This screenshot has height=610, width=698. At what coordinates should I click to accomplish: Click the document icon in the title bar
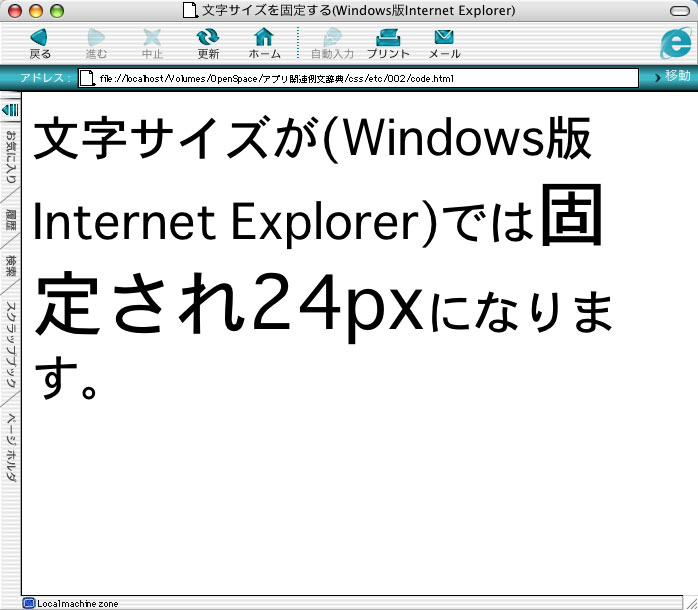click(190, 10)
